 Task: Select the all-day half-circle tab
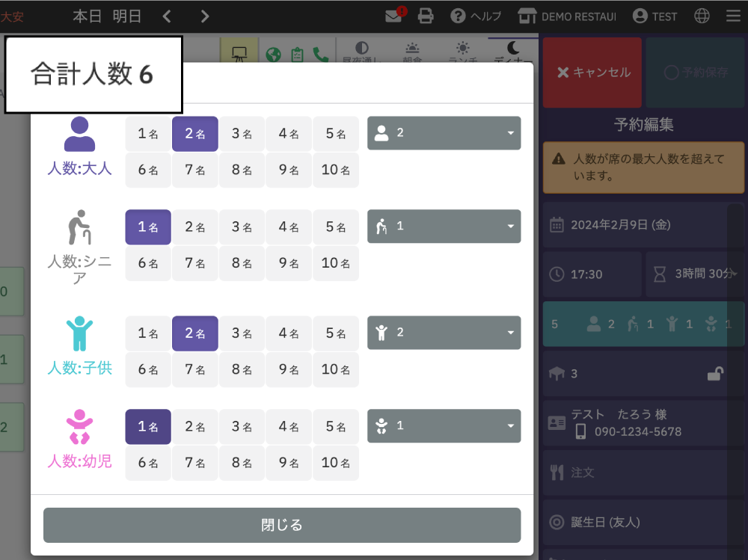click(361, 51)
